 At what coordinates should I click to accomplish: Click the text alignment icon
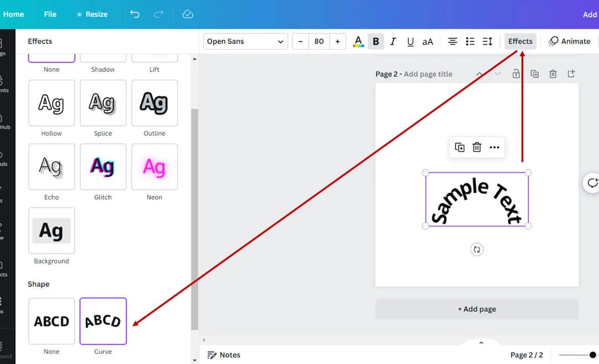(x=452, y=41)
